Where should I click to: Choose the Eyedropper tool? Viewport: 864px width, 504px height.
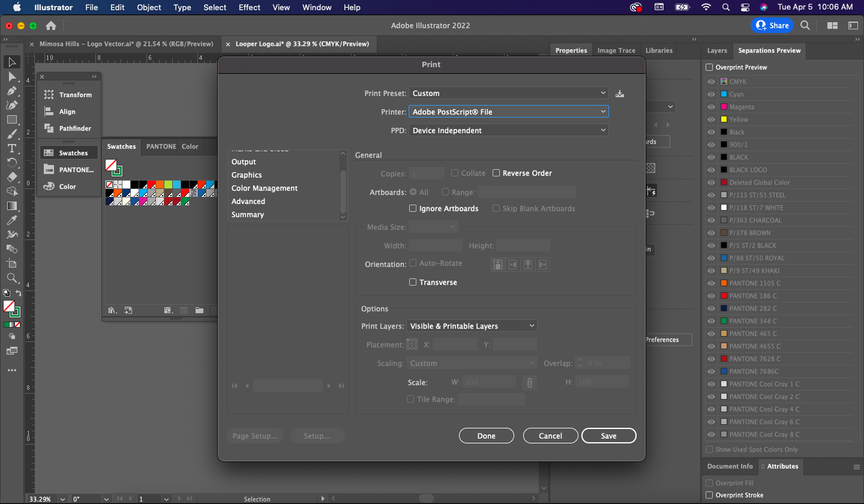(x=11, y=220)
